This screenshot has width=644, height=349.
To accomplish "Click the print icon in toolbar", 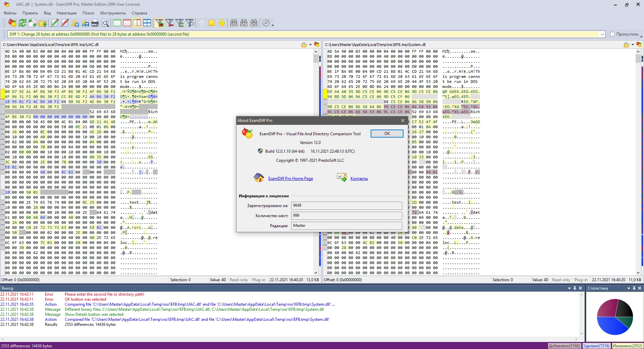I will coord(95,23).
